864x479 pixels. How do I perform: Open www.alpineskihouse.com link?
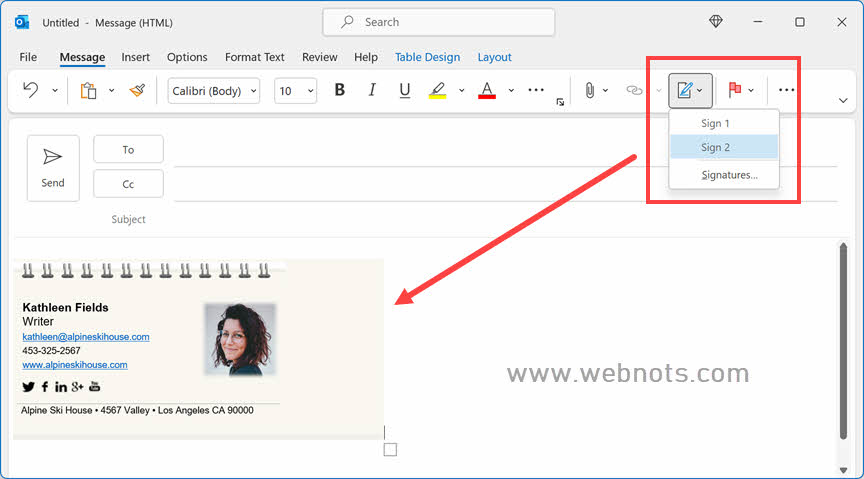[x=74, y=365]
